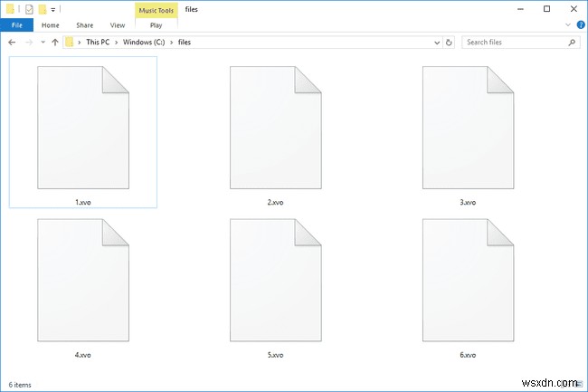Click the 2.xvo file name label
Viewport: 588px width, 392px height.
pos(275,202)
